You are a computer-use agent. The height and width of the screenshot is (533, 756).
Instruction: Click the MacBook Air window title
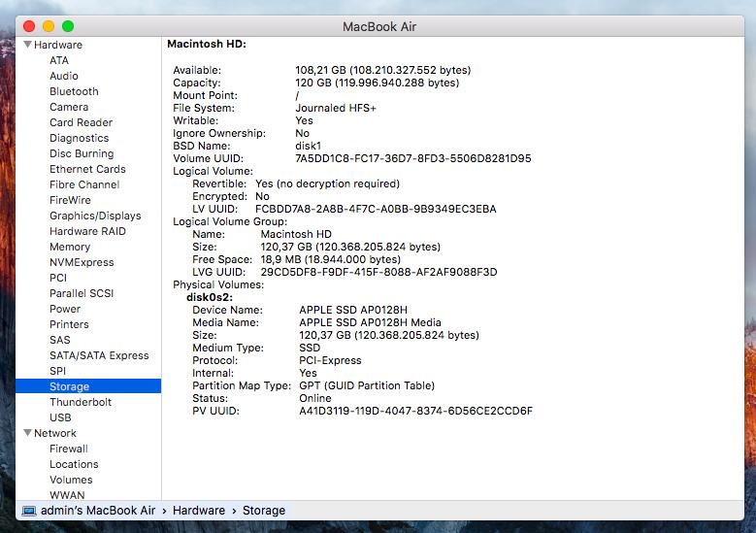point(379,26)
